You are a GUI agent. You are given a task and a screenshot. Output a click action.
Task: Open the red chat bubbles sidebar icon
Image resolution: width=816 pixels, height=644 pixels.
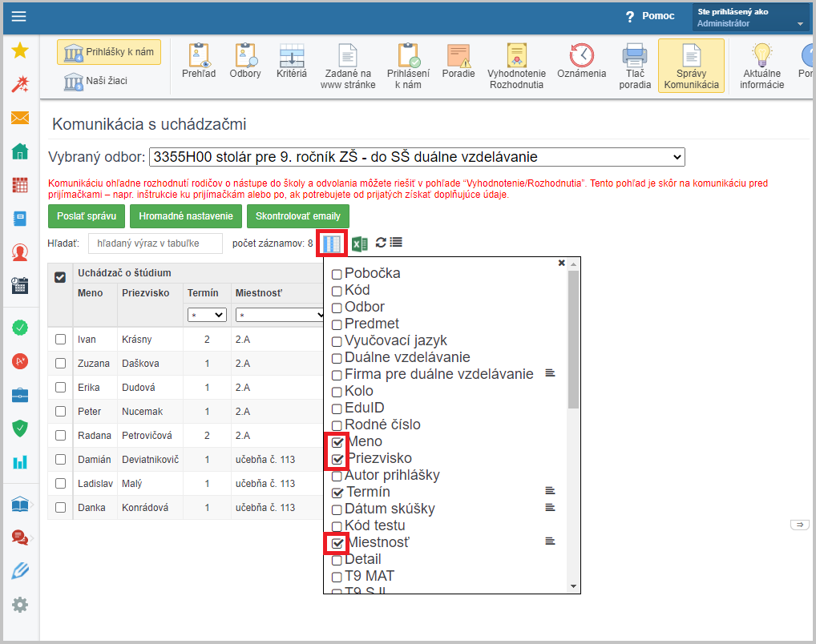[x=20, y=537]
